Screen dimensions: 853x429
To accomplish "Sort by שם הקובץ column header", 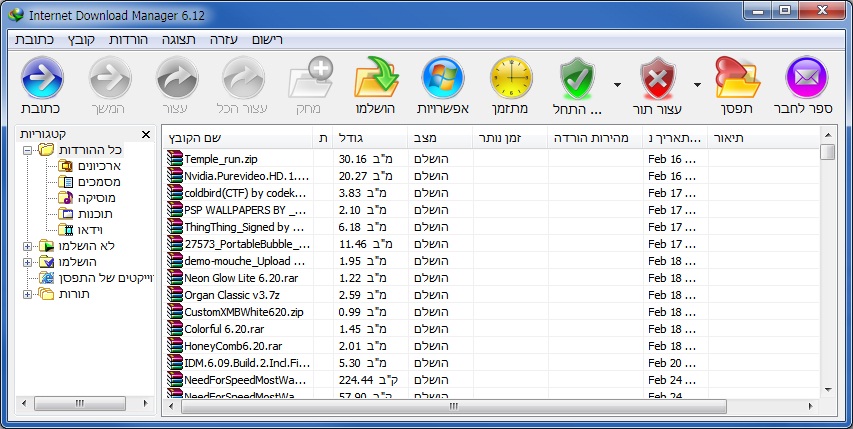I will click(238, 138).
